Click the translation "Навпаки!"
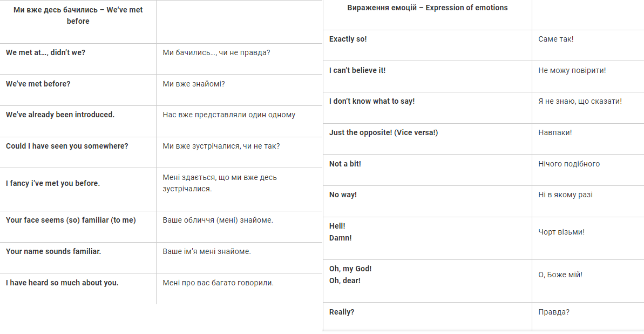The height and width of the screenshot is (334, 644). (555, 132)
